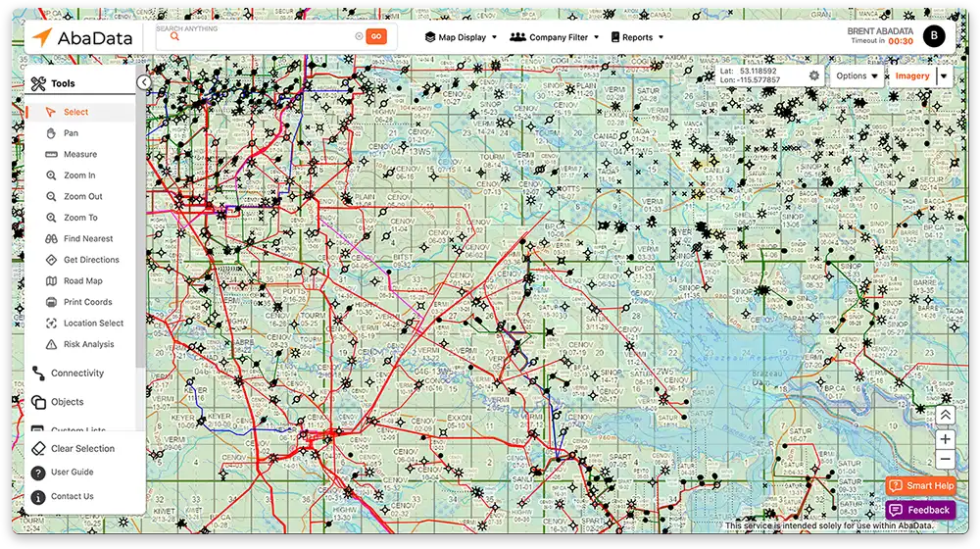This screenshot has height=549, width=980.
Task: Open the Map Display dropdown
Action: 461,37
